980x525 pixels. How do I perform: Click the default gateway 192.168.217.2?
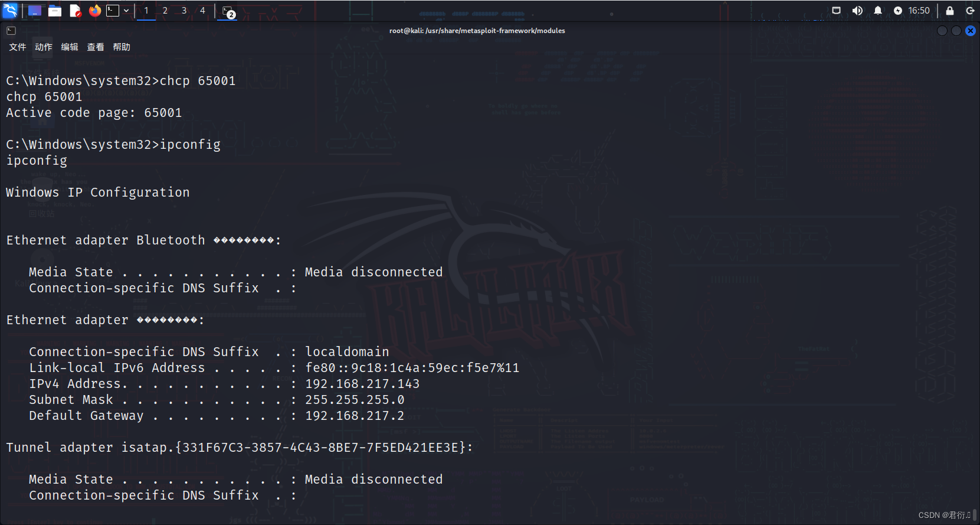coord(355,416)
